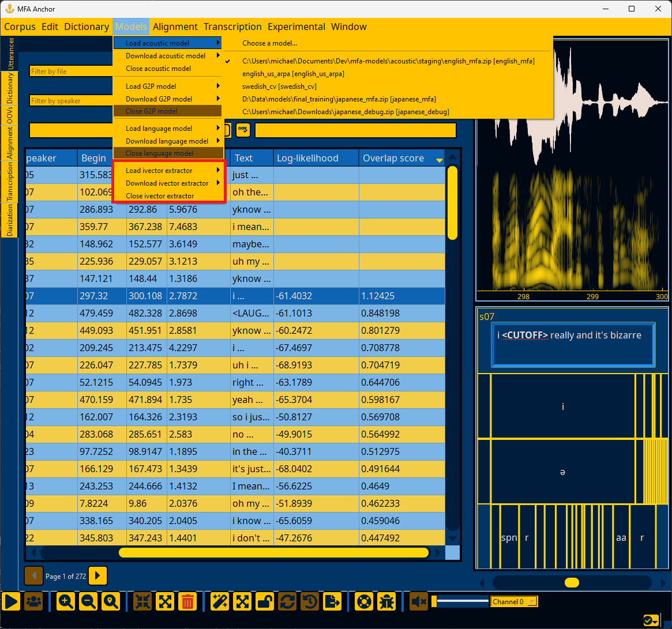Toggle the unlock padlock icon
Viewport: 672px width, 629px height.
tap(265, 602)
